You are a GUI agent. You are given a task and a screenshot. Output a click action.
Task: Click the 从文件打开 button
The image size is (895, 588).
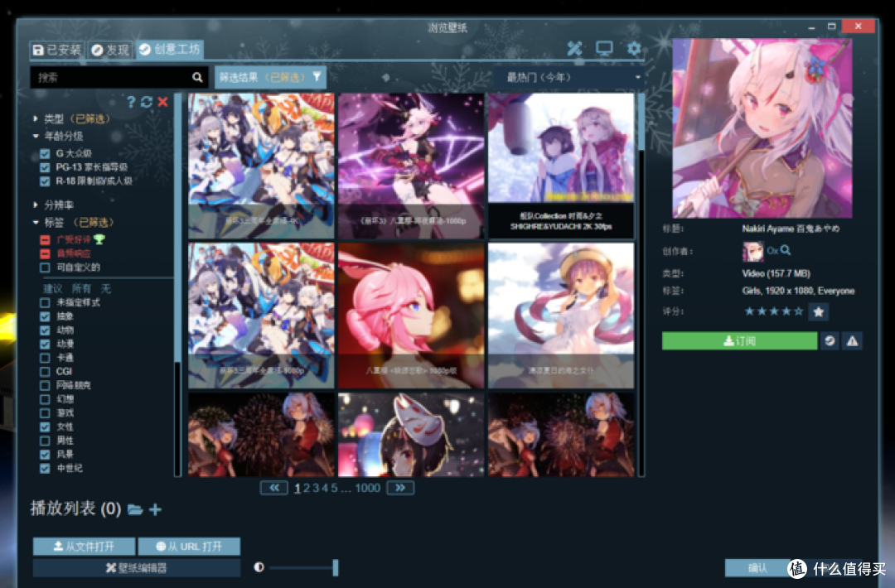(84, 547)
